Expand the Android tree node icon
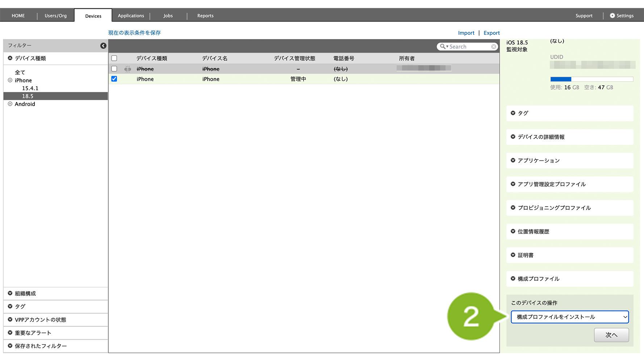Viewport: 644px width, 362px height. click(x=10, y=104)
